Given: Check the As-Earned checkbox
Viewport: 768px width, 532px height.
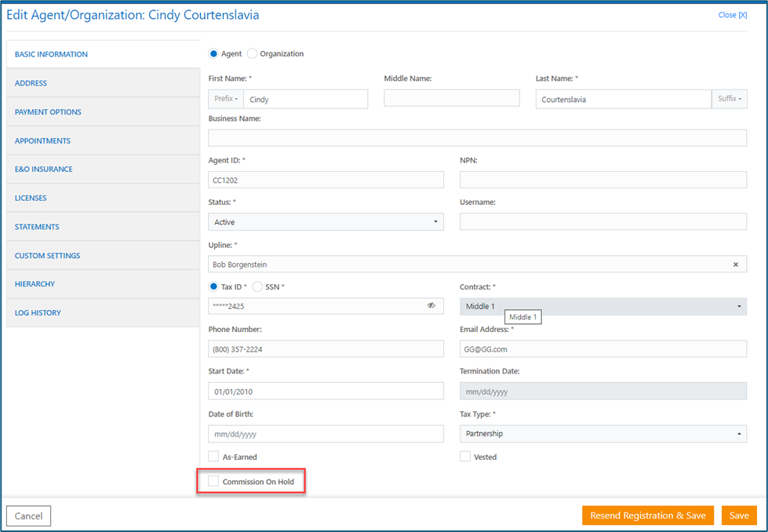Looking at the screenshot, I should 213,457.
